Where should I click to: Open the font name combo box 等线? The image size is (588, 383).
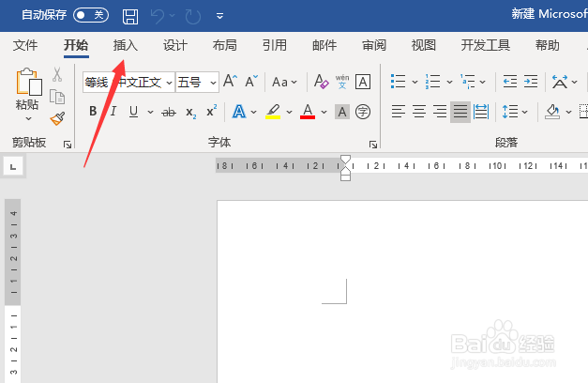[128, 83]
